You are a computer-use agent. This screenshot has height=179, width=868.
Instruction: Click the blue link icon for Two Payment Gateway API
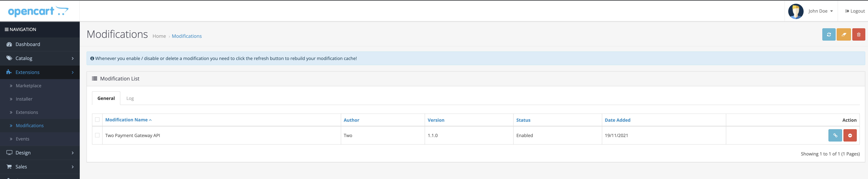[x=835, y=135]
